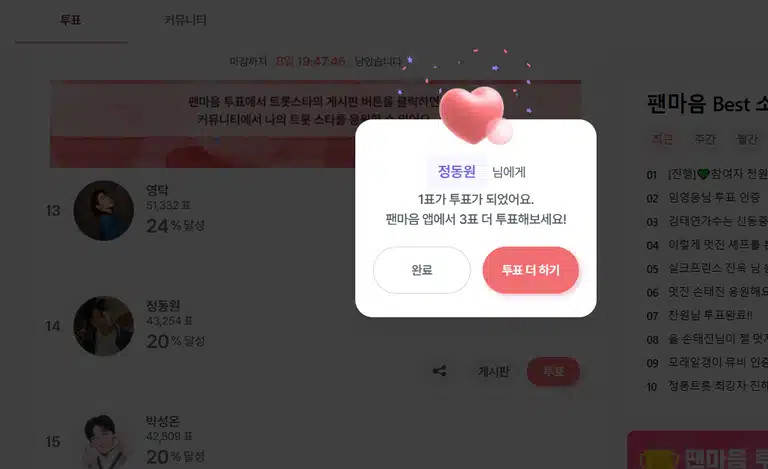Click 정동원's profile picture in ranking
The width and height of the screenshot is (768, 469).
(104, 326)
